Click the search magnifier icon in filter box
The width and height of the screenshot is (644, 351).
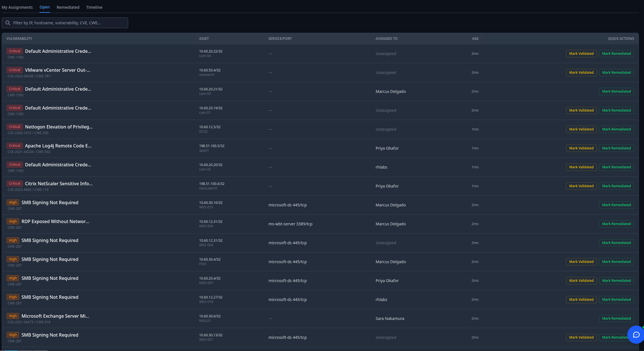click(8, 23)
